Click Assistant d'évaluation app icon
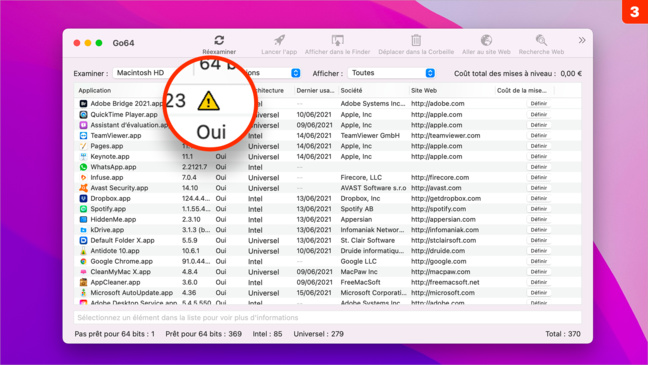The height and width of the screenshot is (365, 648). (x=83, y=125)
